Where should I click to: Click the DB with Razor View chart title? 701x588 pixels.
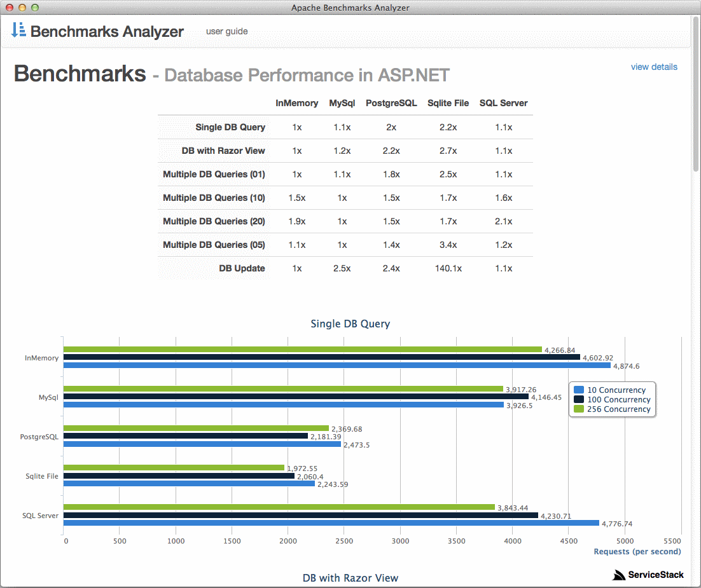point(350,578)
